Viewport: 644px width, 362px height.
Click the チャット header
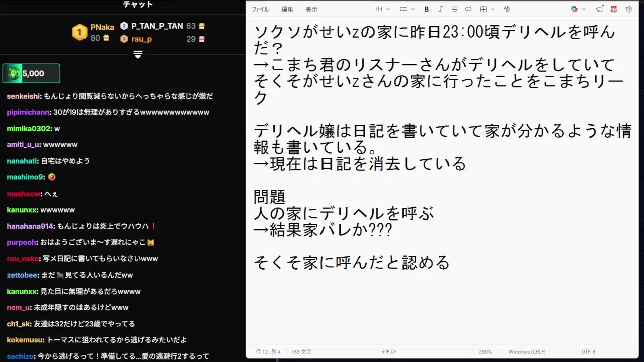[138, 4]
